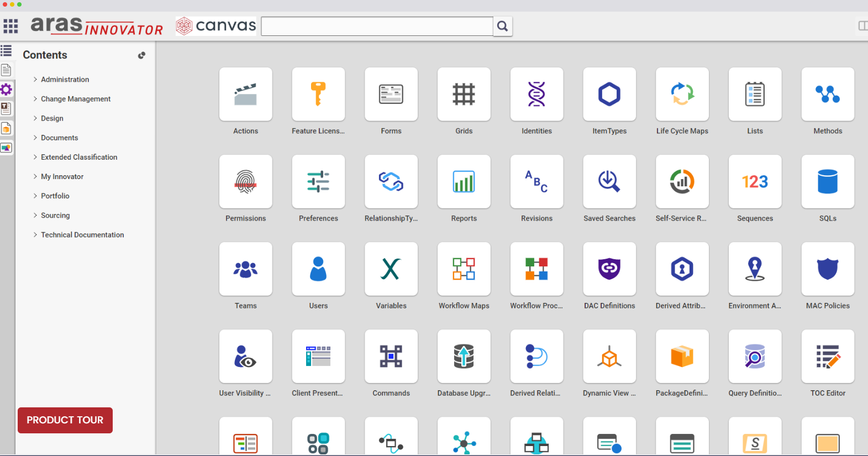This screenshot has width=868, height=456.
Task: Start the PRODUCT TOUR
Action: pyautogui.click(x=65, y=420)
